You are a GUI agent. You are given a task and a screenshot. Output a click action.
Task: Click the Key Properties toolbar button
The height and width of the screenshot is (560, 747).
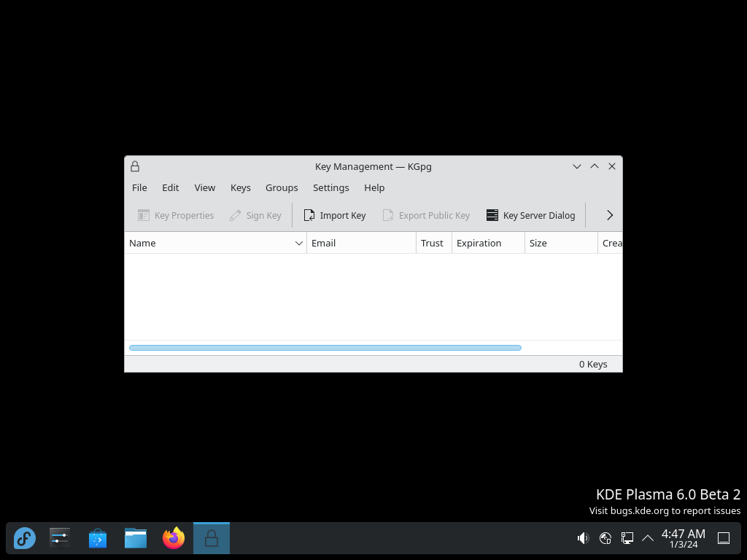tap(176, 215)
